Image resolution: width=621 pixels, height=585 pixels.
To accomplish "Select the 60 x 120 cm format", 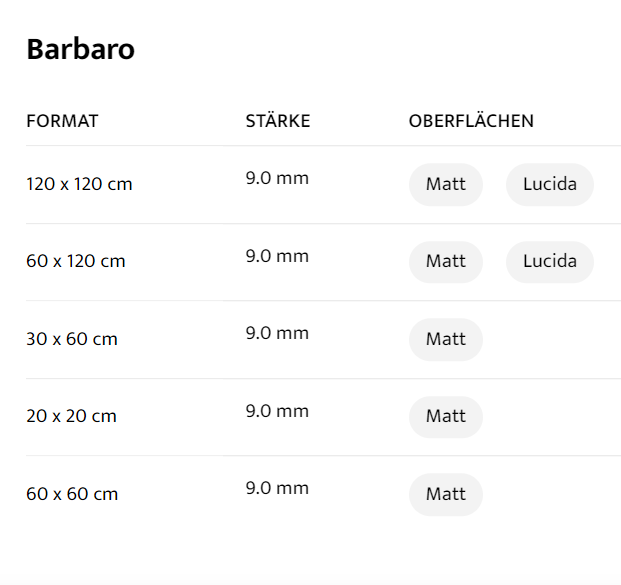I will click(76, 262).
